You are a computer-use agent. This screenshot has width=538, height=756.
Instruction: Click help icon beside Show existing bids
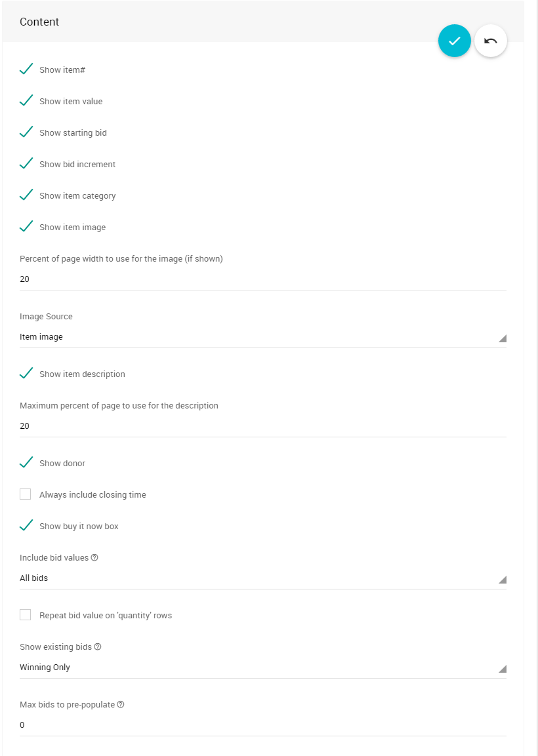coord(98,647)
